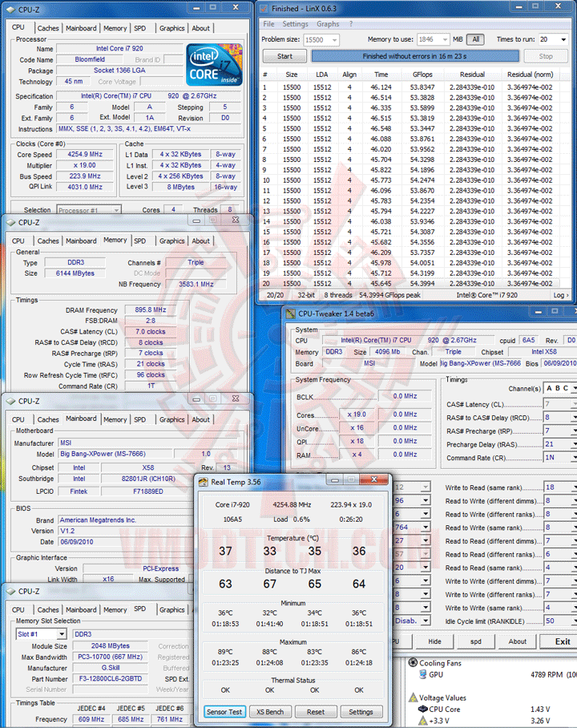This screenshot has width=577, height=728.
Task: Open the File menu in LinX
Action: point(268,24)
